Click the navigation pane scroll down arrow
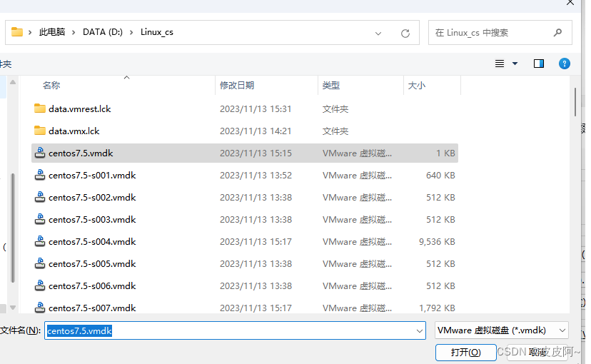The image size is (591, 364). point(13,308)
